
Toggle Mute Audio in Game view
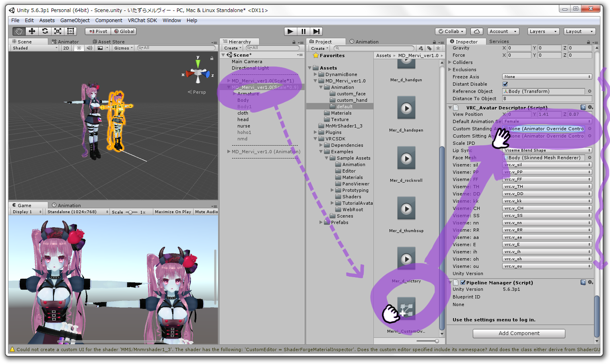[206, 212]
